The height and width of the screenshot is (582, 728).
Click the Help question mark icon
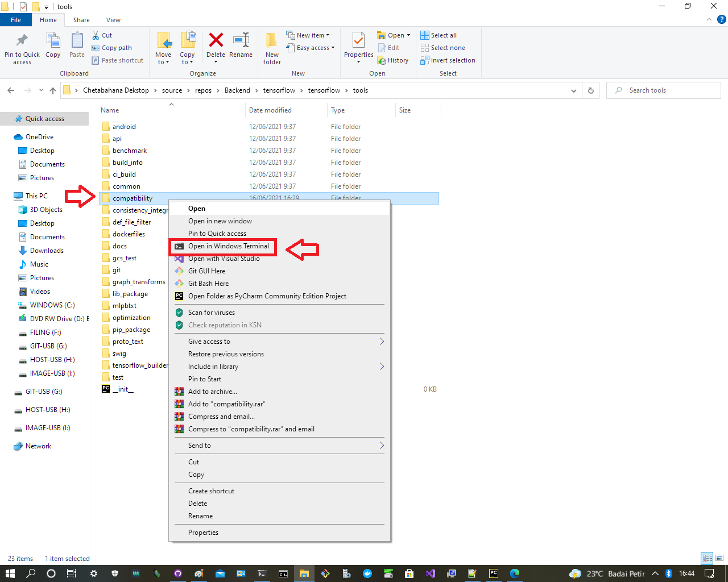pyautogui.click(x=722, y=19)
